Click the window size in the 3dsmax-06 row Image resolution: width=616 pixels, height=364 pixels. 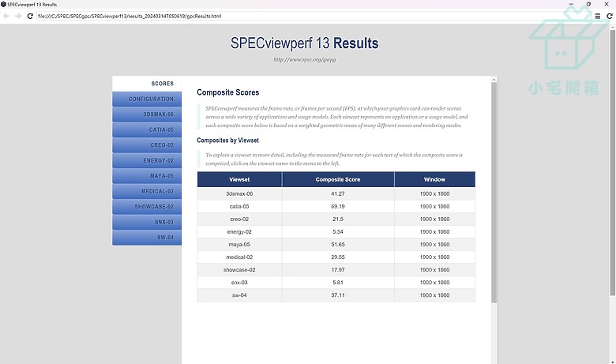(434, 193)
